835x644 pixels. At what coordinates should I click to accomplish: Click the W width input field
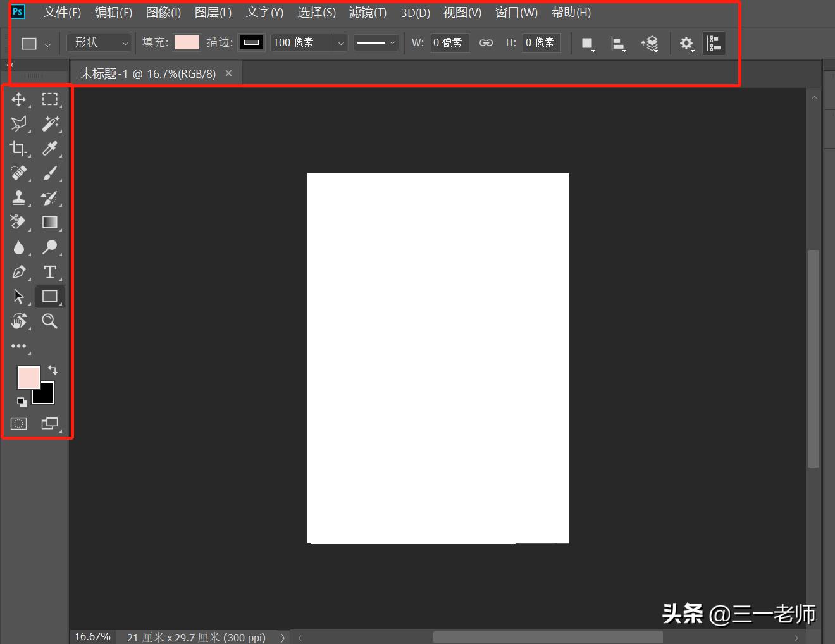coord(449,43)
